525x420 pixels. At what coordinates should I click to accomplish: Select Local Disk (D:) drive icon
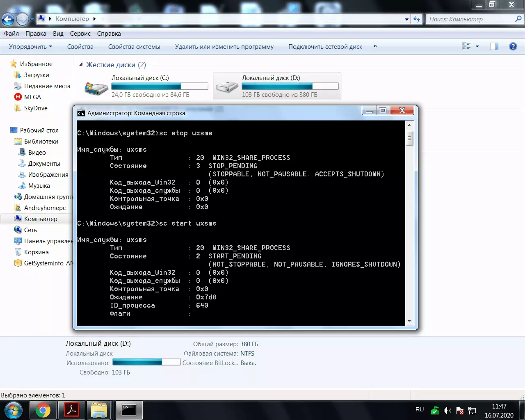(x=227, y=86)
